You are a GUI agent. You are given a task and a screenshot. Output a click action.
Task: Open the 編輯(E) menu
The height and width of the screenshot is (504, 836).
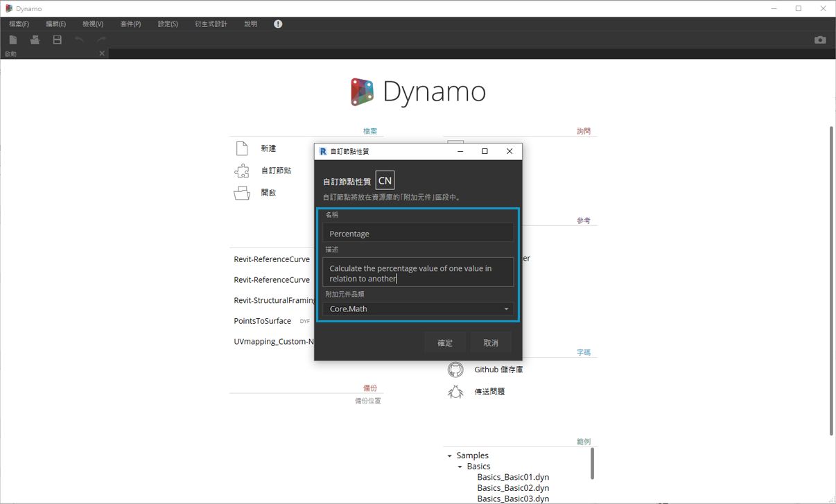(56, 24)
